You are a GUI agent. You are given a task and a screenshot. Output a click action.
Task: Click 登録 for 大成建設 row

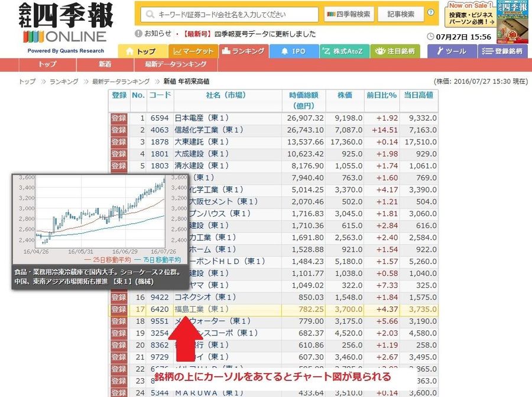point(119,154)
